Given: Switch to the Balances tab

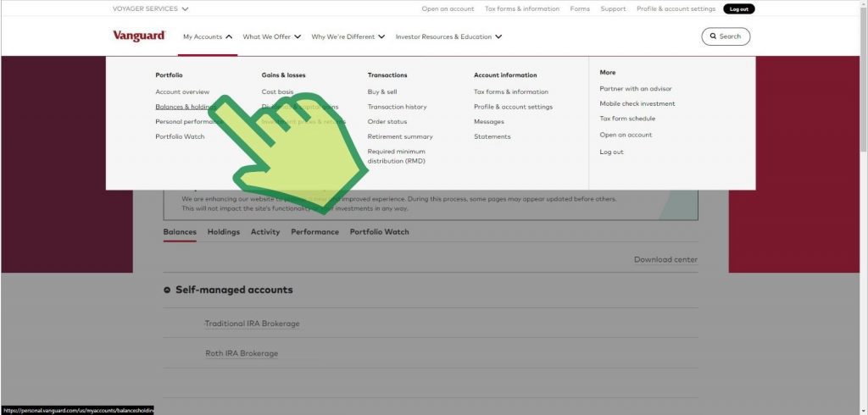Looking at the screenshot, I should (180, 232).
